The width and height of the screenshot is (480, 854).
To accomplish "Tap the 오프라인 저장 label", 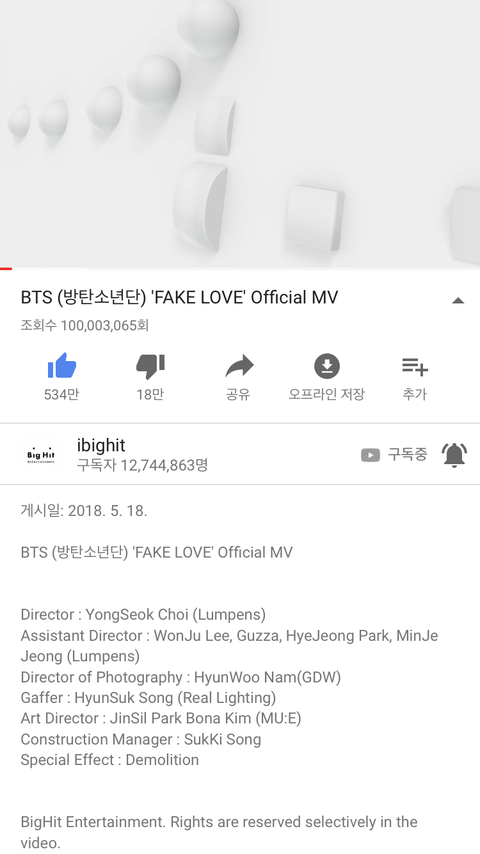I will [x=326, y=394].
